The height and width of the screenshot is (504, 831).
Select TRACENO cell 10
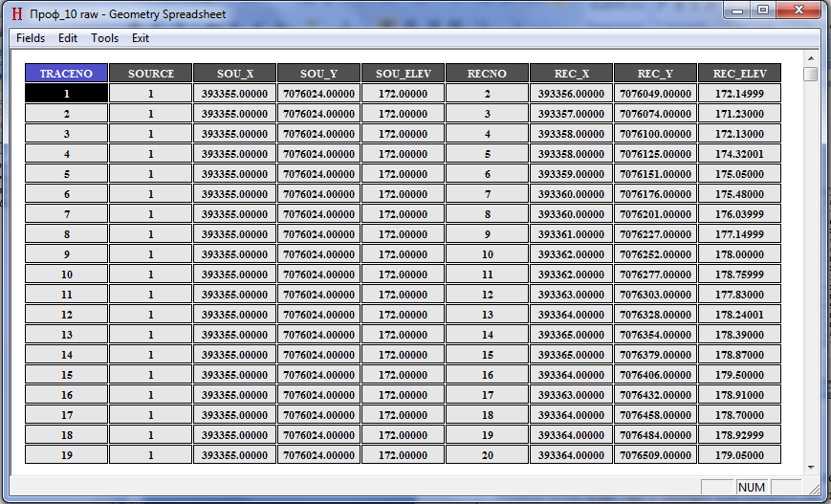66,274
